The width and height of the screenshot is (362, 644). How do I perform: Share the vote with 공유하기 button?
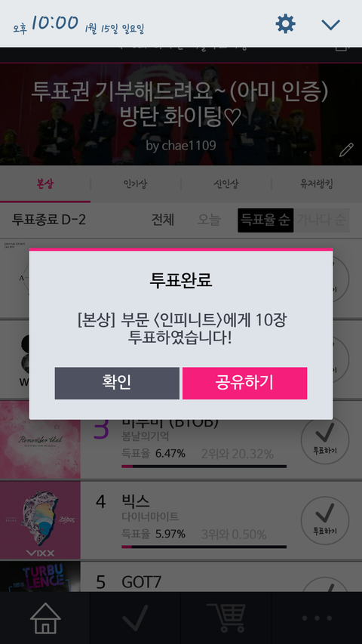coord(244,383)
